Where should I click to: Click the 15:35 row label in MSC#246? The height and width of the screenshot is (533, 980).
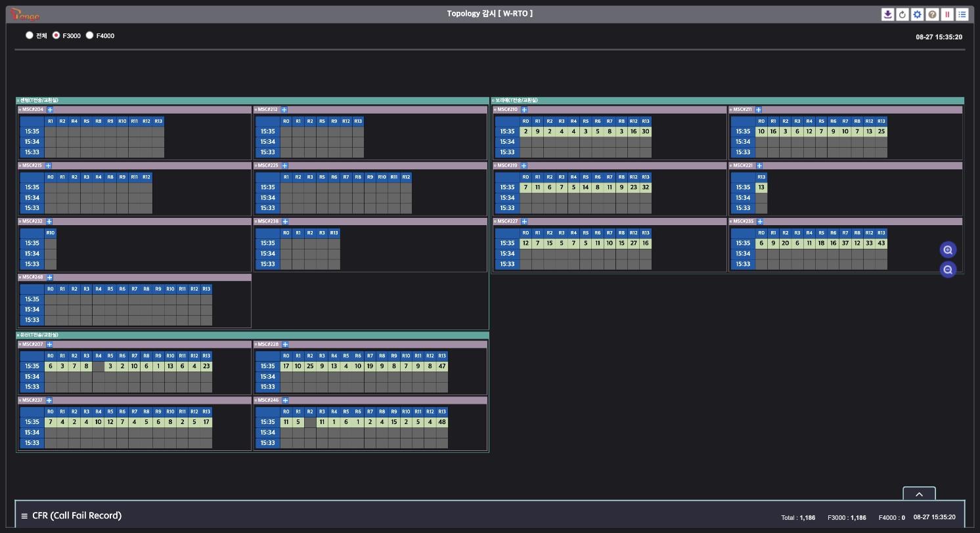[x=268, y=422]
